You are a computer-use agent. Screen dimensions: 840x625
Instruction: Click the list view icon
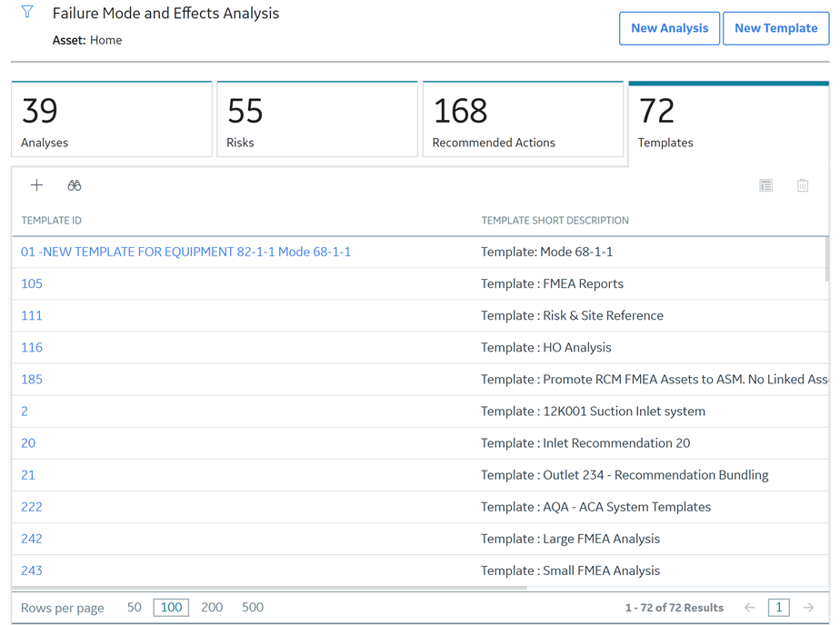click(x=766, y=185)
